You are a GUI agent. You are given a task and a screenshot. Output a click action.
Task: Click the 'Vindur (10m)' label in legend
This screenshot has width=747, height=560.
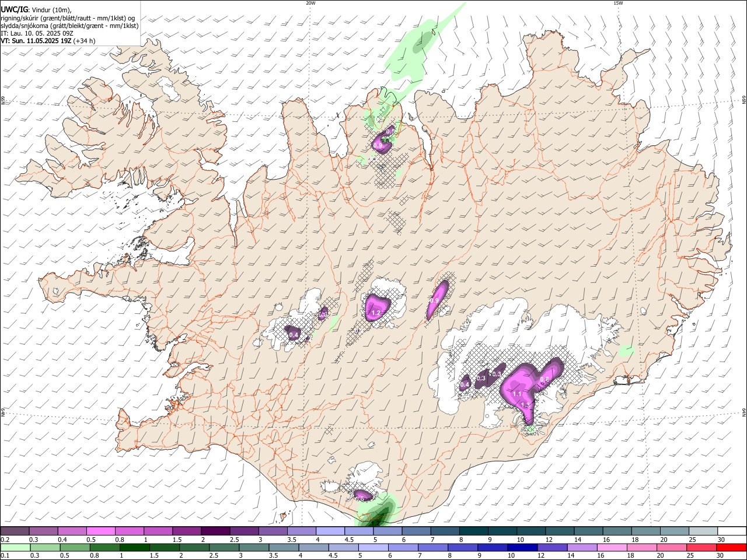tap(51, 10)
